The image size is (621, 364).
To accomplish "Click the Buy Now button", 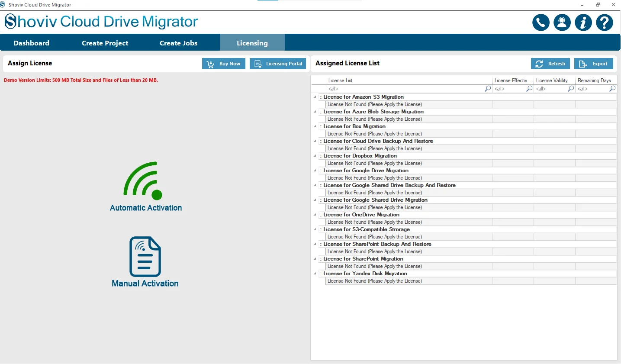I will tap(224, 64).
